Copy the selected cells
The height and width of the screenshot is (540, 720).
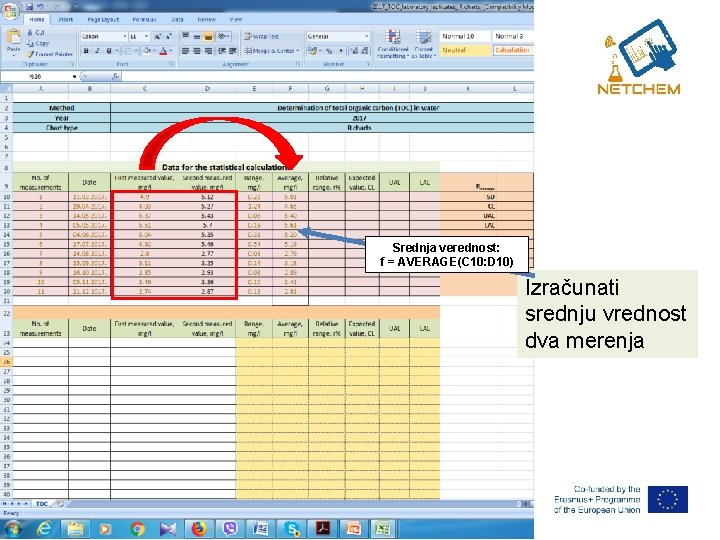pyautogui.click(x=38, y=43)
